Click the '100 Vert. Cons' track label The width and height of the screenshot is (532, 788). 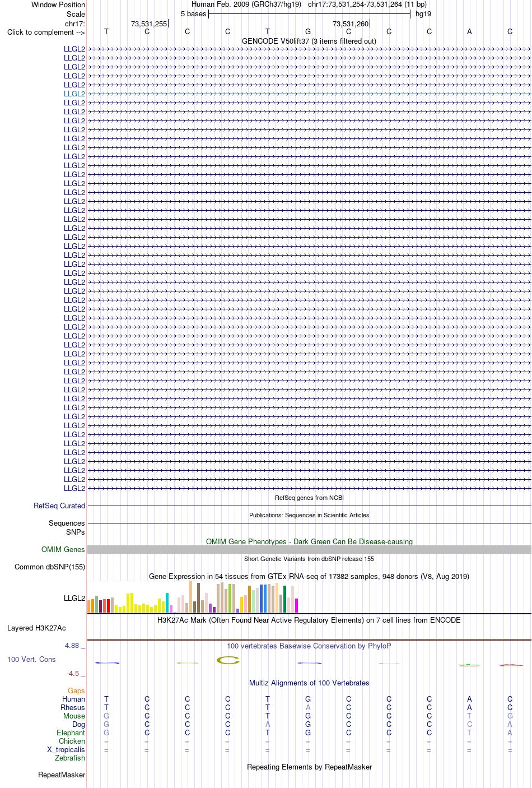[31, 659]
